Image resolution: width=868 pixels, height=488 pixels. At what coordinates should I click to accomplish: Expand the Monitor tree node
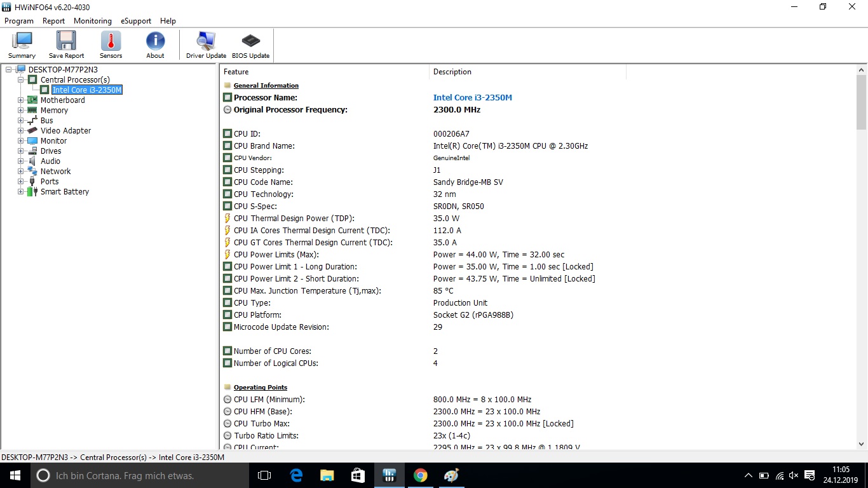(21, 140)
